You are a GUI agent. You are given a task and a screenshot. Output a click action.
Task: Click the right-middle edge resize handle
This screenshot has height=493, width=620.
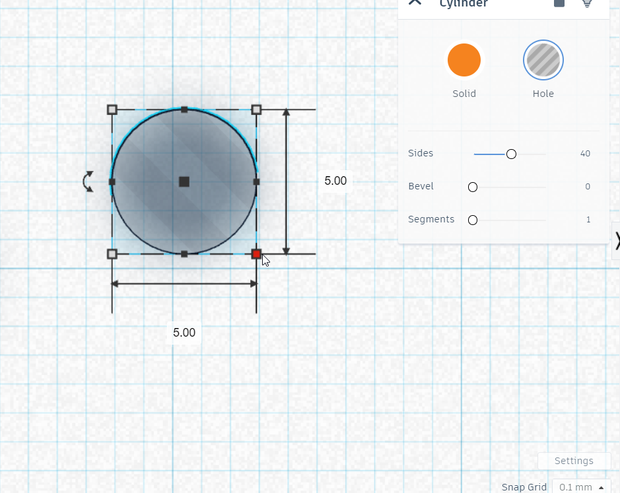(256, 182)
